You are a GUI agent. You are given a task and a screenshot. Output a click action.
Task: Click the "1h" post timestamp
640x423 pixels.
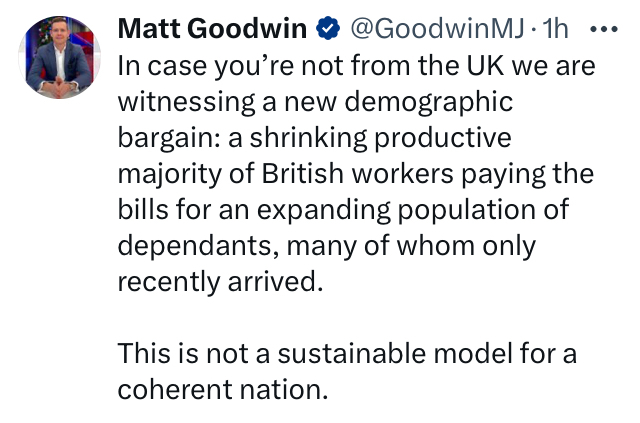553,30
